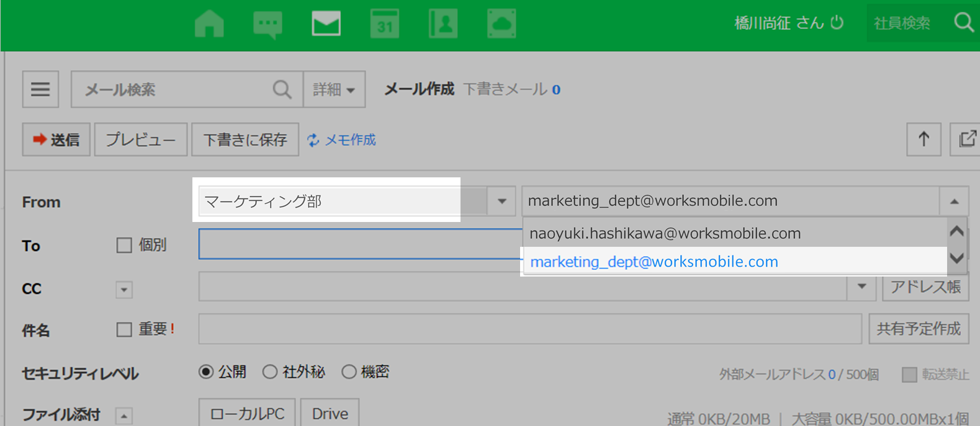This screenshot has width=980, height=426.
Task: Click the hamburger menu icon
Action: coord(40,89)
